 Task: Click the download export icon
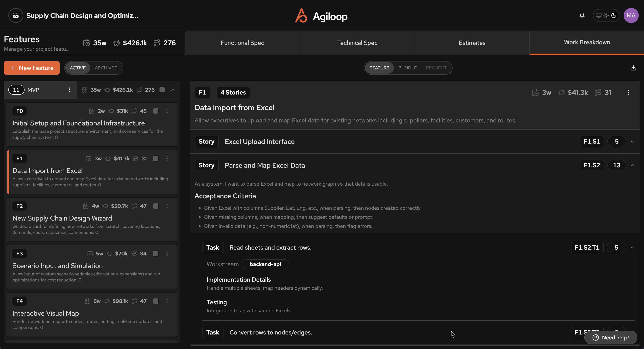click(x=633, y=68)
